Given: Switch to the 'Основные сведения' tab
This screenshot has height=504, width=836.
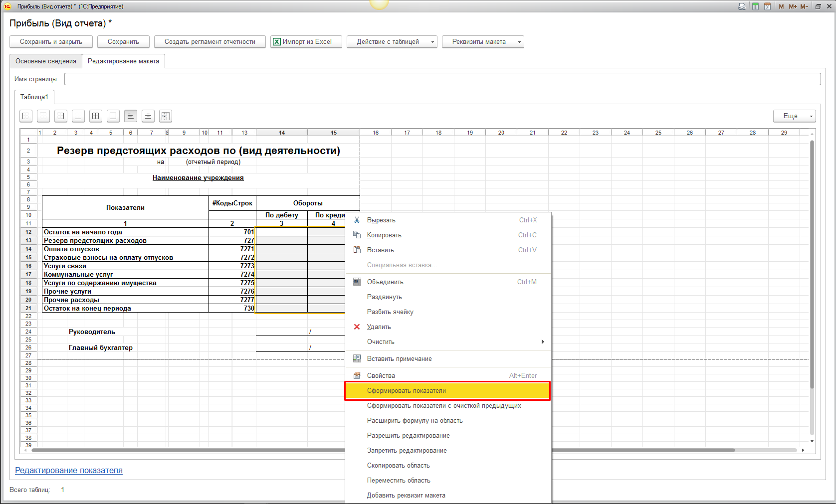Looking at the screenshot, I should (x=46, y=61).
